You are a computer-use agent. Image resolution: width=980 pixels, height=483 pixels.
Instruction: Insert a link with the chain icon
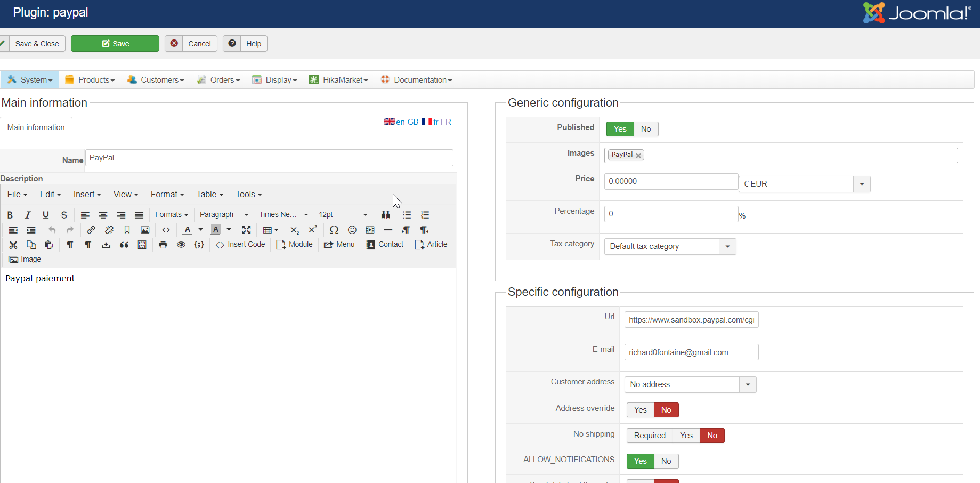tap(91, 230)
